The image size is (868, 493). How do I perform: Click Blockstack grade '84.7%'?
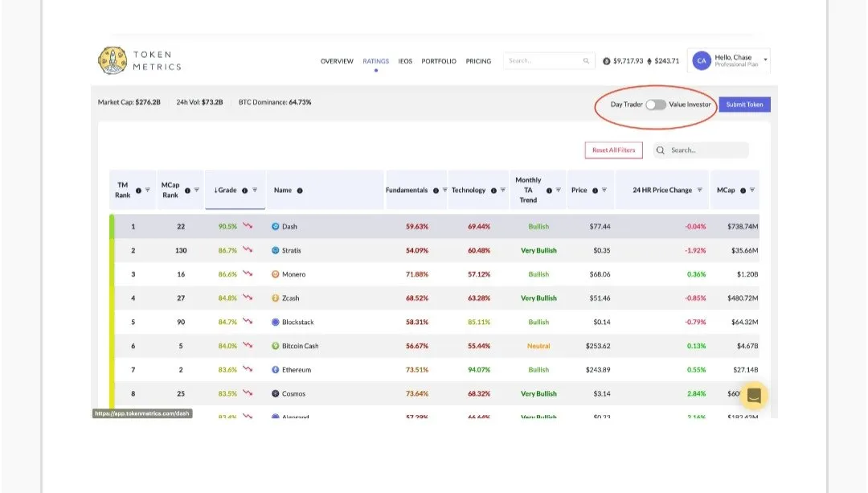[227, 322]
